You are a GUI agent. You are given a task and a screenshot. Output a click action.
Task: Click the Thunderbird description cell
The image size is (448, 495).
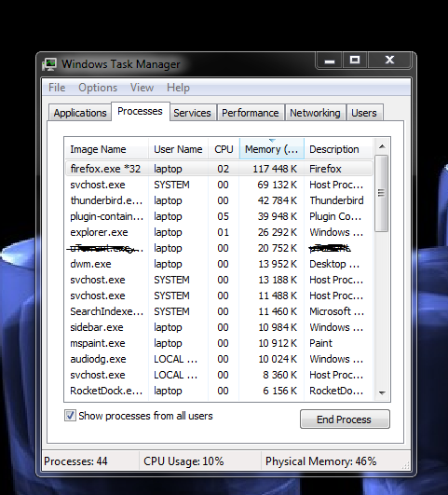(x=336, y=200)
